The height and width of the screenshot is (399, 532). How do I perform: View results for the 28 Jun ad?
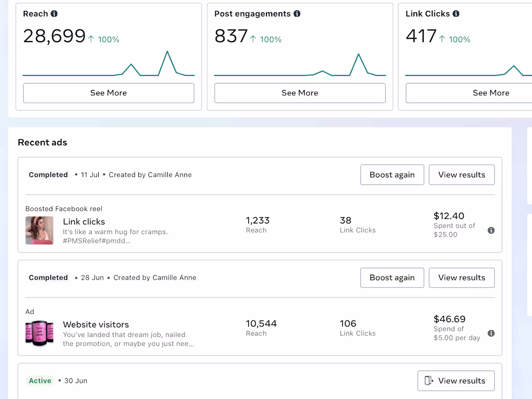(x=461, y=278)
